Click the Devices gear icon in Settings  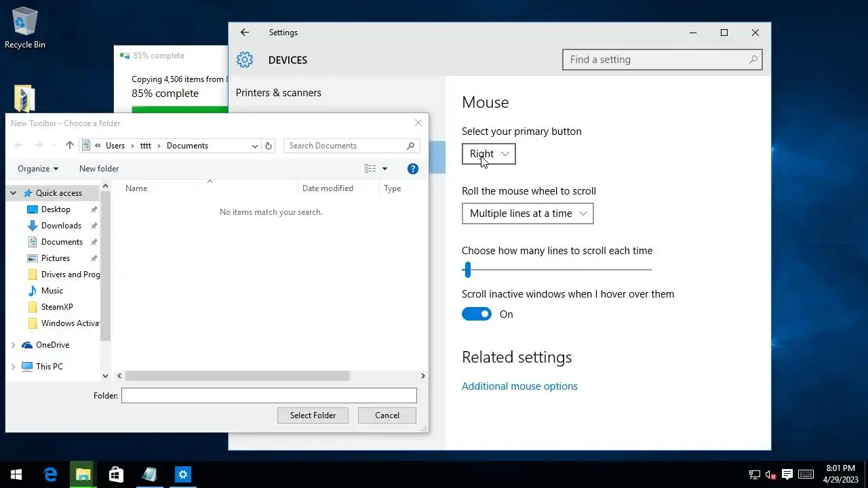pyautogui.click(x=245, y=60)
